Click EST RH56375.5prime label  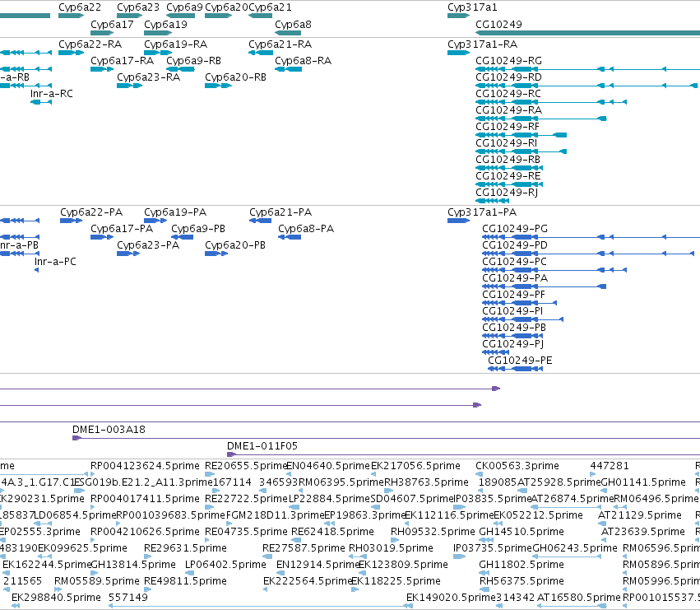[521, 581]
